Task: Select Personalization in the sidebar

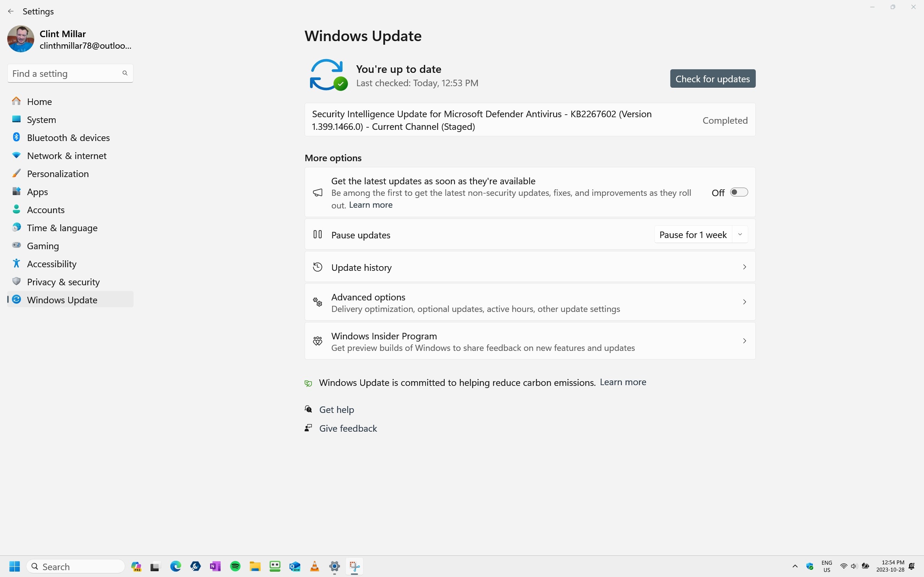Action: tap(58, 174)
